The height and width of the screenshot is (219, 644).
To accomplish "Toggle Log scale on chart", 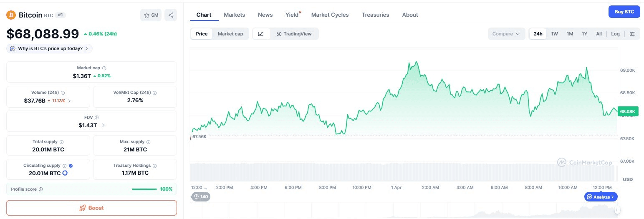I will [615, 34].
